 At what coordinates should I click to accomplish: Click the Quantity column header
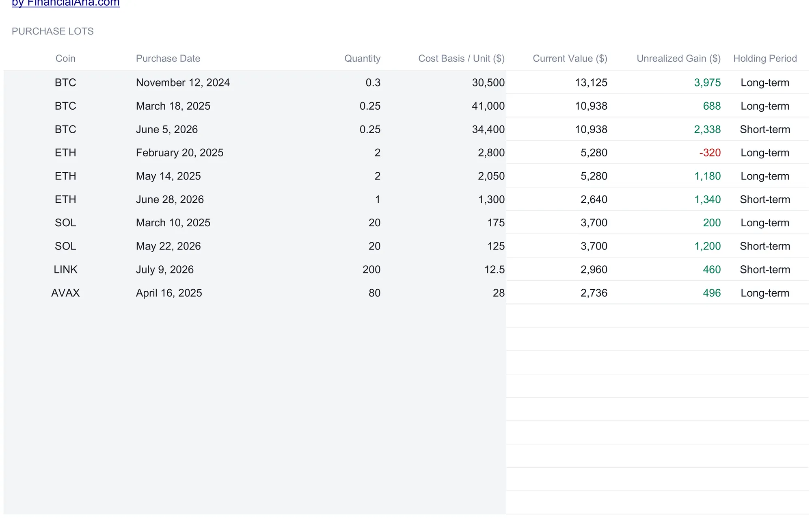pyautogui.click(x=362, y=59)
